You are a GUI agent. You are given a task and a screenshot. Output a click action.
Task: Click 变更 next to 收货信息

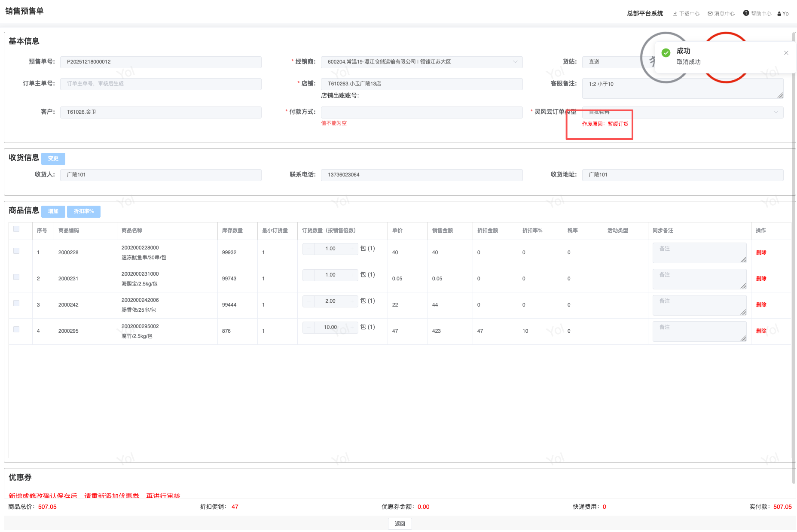(53, 158)
